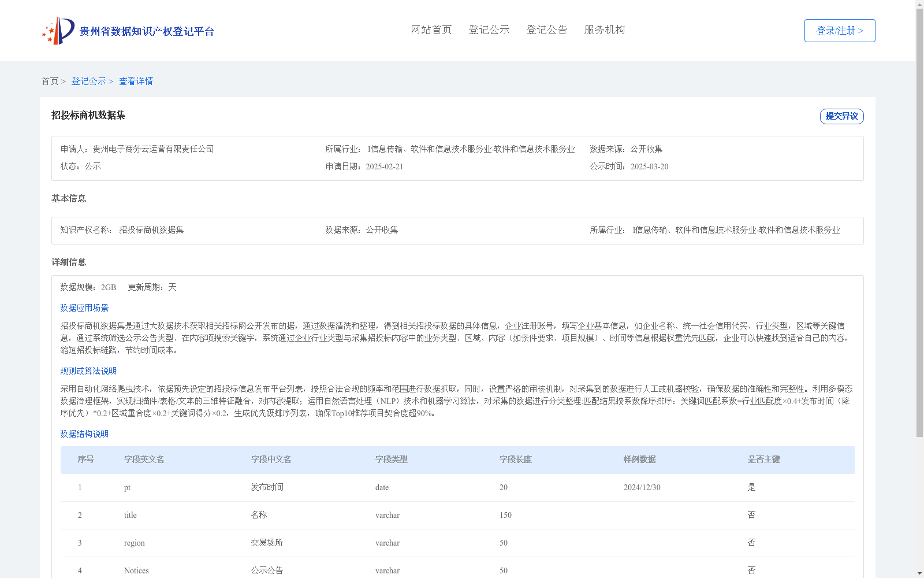
Task: Click the 查看详情 breadcrumb link
Action: 136,81
